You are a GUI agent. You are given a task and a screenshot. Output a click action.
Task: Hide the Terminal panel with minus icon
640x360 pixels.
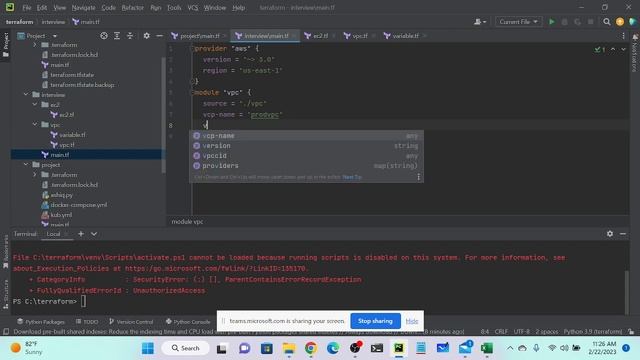pos(623,234)
